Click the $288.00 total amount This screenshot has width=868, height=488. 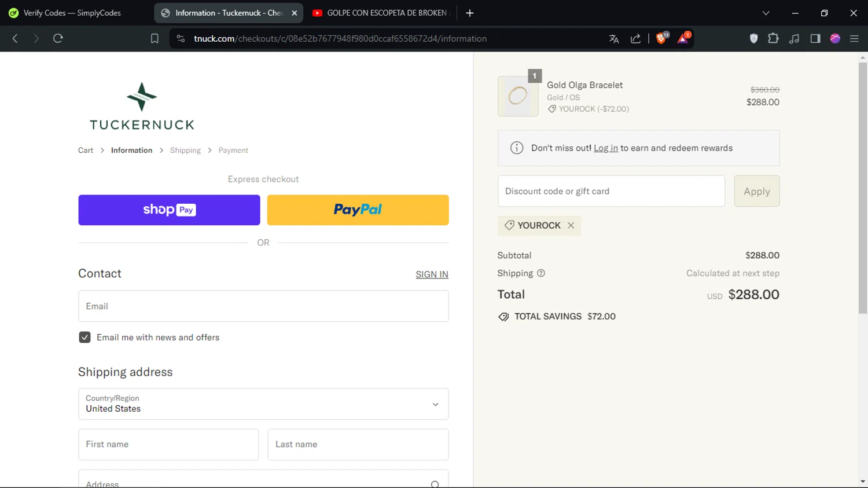tap(753, 295)
